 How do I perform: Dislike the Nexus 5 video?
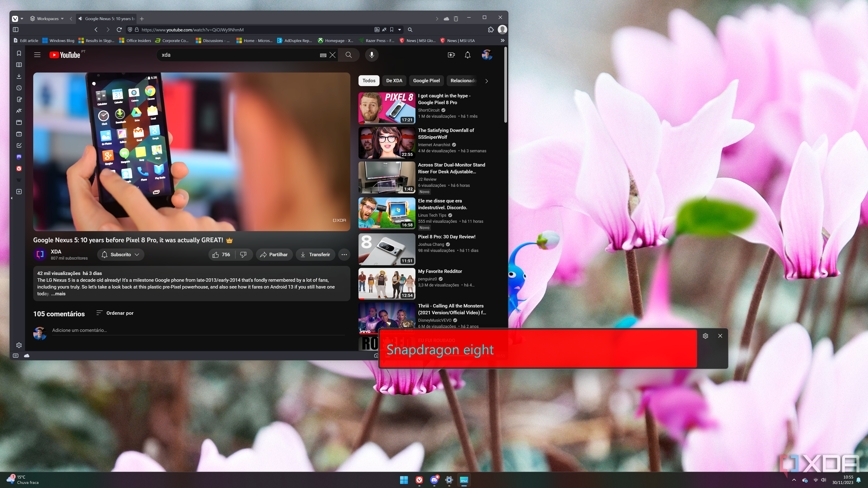243,255
